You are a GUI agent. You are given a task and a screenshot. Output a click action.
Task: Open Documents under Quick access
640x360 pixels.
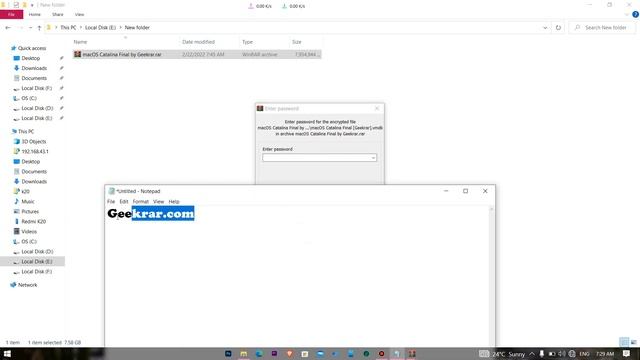click(x=34, y=78)
